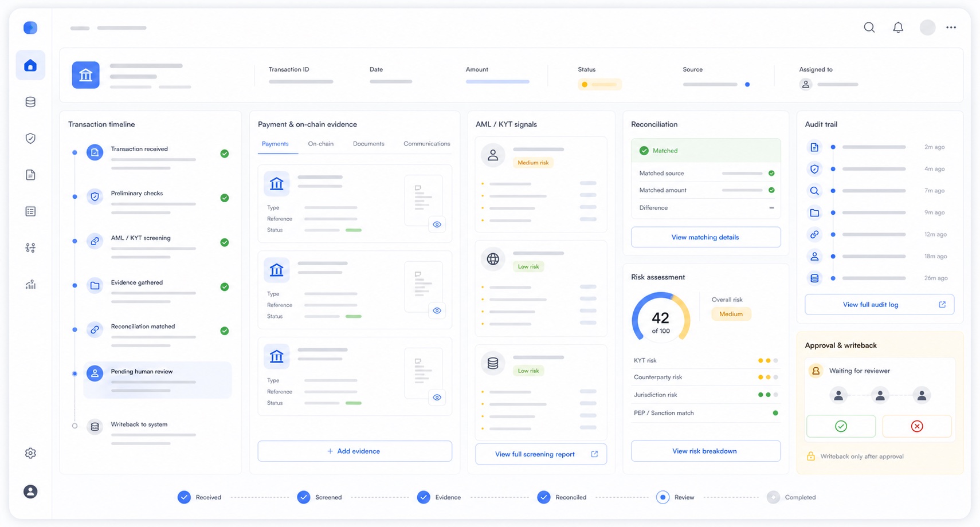Click green check next to Transaction received

tap(225, 154)
